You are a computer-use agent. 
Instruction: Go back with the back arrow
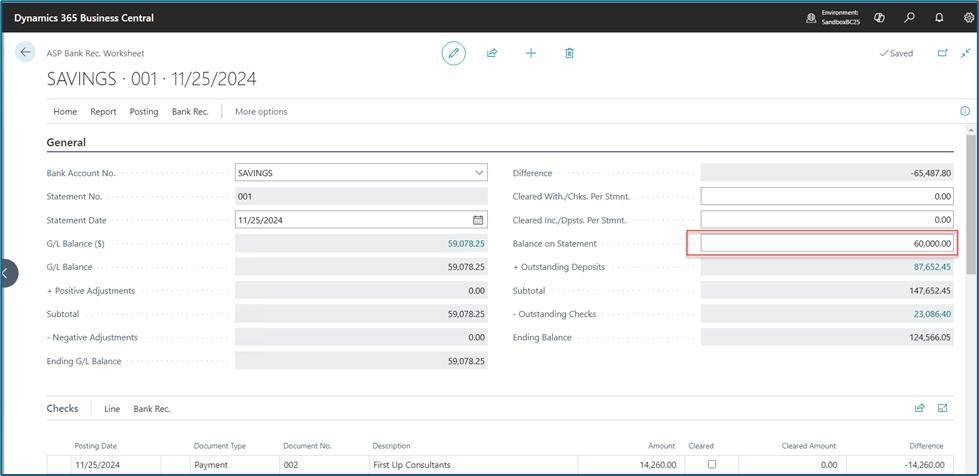[x=25, y=52]
